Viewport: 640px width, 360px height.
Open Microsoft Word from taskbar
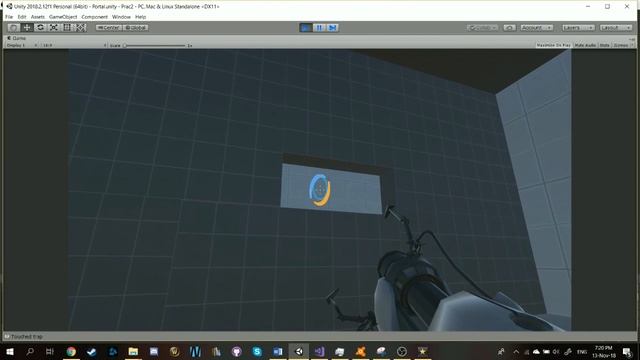278,351
